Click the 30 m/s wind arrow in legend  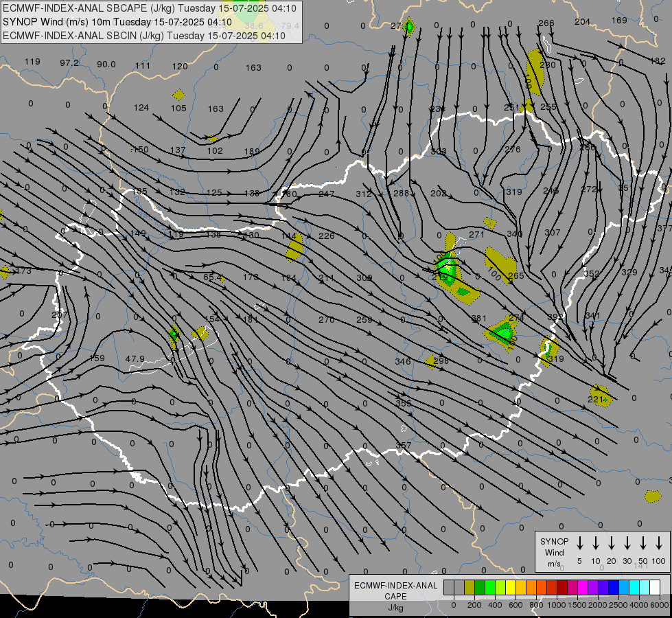pyautogui.click(x=627, y=543)
